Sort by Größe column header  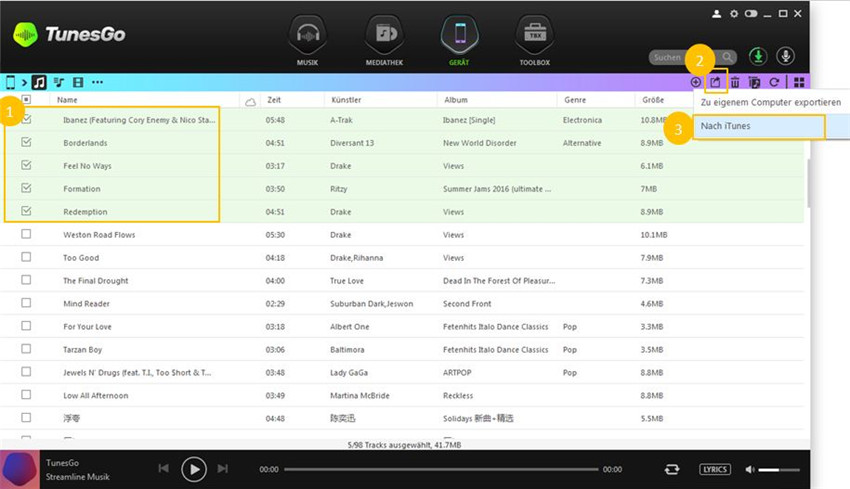653,100
